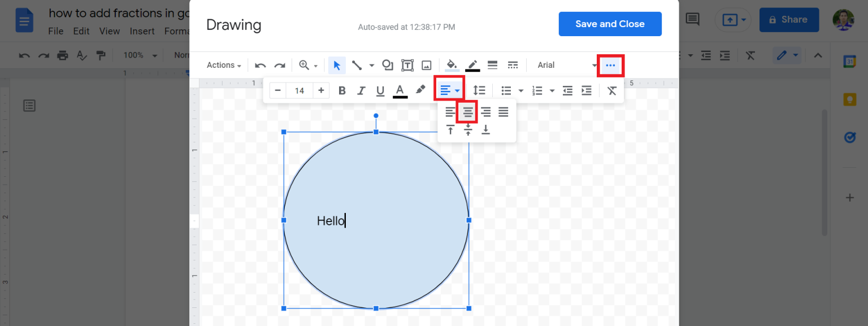This screenshot has height=326, width=868.
Task: Open the Border weight options
Action: point(492,65)
